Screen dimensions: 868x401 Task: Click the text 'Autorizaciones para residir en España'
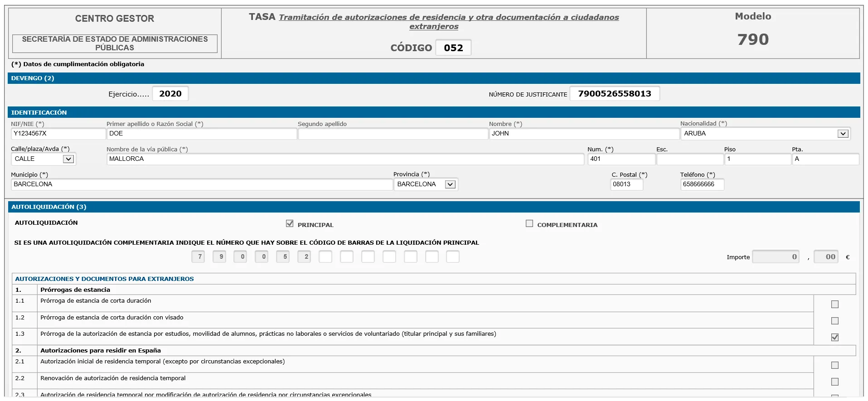click(101, 351)
